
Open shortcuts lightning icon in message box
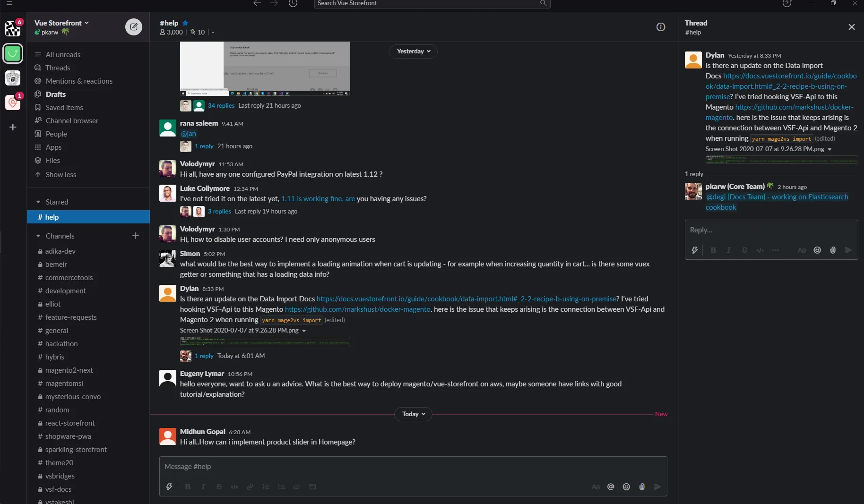[x=169, y=487]
